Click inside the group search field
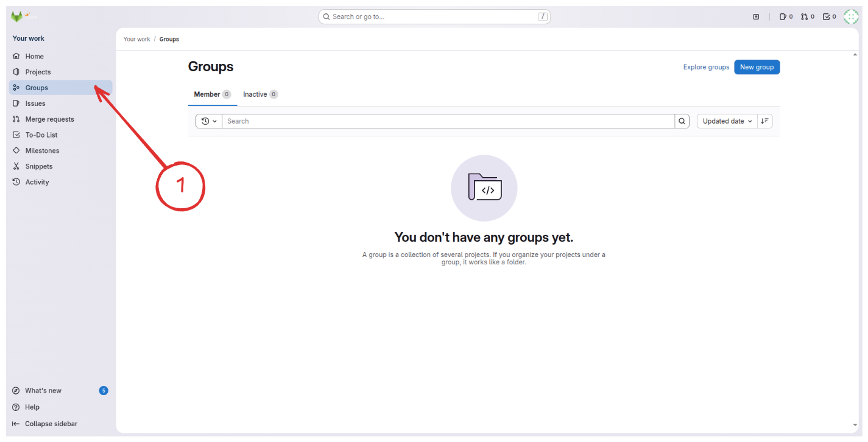Viewport: 868px width, 442px height. (426, 121)
